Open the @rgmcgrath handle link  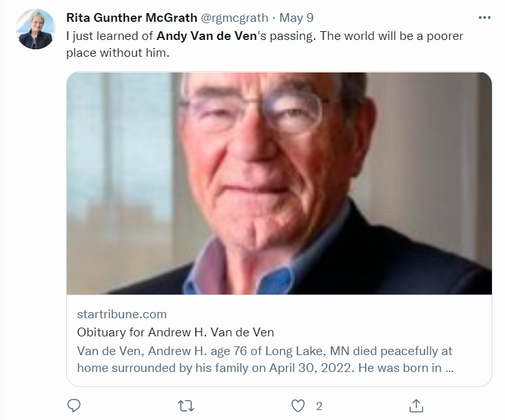[235, 18]
